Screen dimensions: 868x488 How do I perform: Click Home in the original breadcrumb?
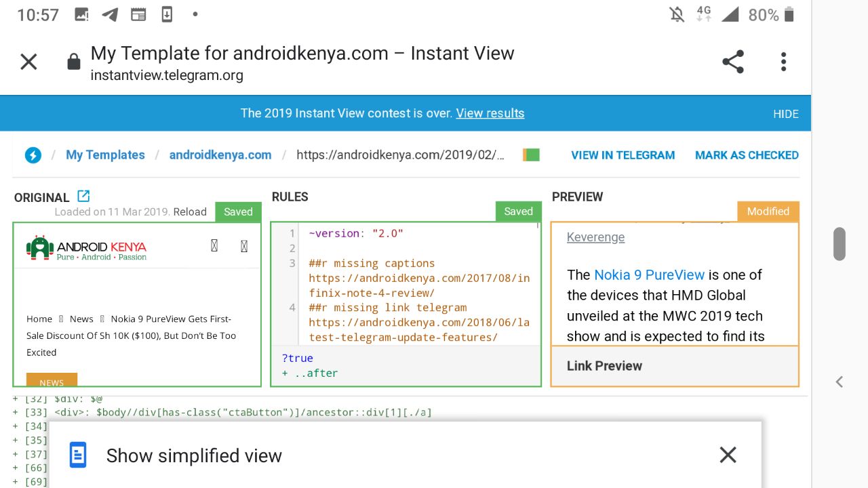pos(39,319)
